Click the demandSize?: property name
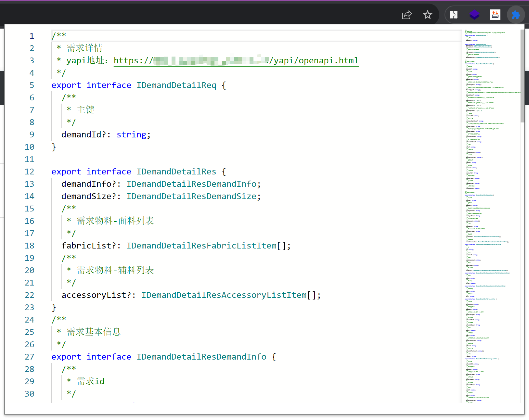529x420 pixels. coord(91,196)
